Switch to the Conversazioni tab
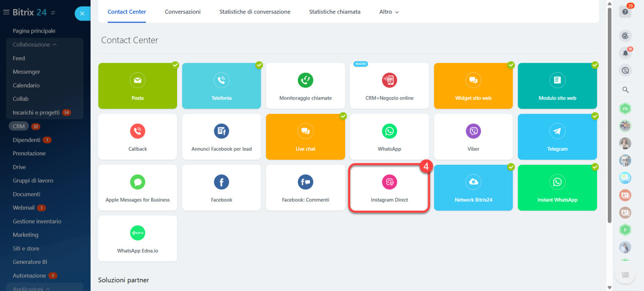Image resolution: width=644 pixels, height=291 pixels. click(x=183, y=12)
